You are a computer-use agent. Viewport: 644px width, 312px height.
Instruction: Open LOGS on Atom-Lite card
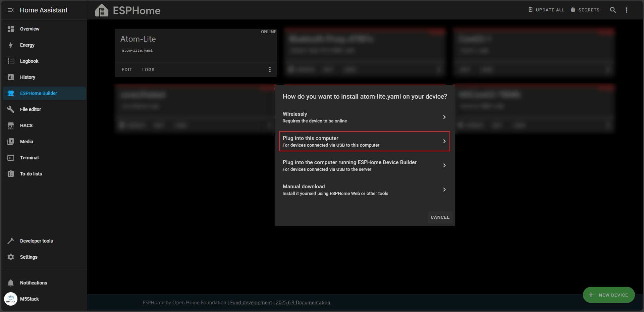tap(148, 70)
